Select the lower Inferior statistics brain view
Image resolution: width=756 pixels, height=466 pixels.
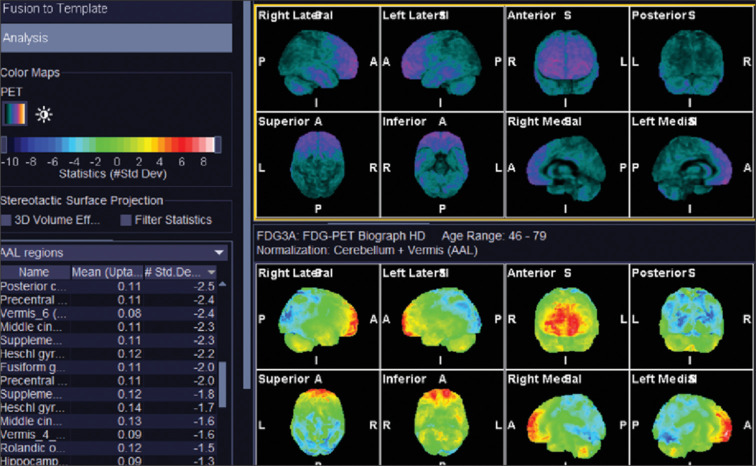441,420
